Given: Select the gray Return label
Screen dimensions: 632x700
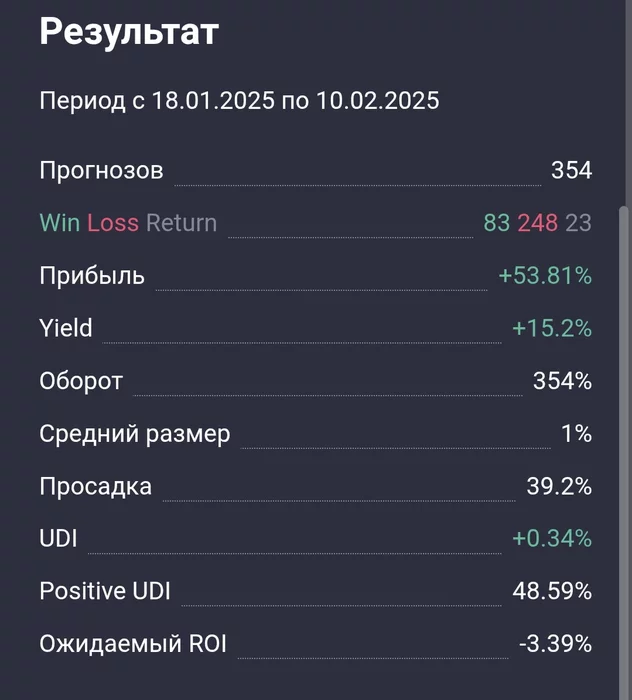Looking at the screenshot, I should click(181, 222).
